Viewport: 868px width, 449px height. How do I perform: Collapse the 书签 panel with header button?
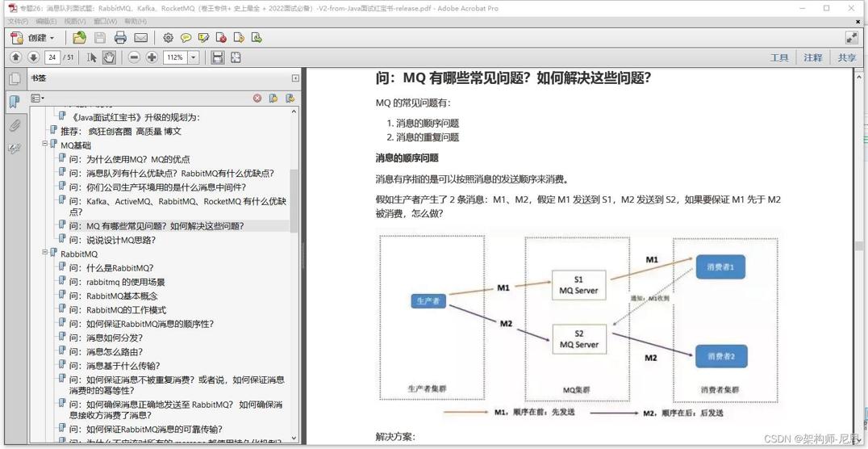(295, 78)
